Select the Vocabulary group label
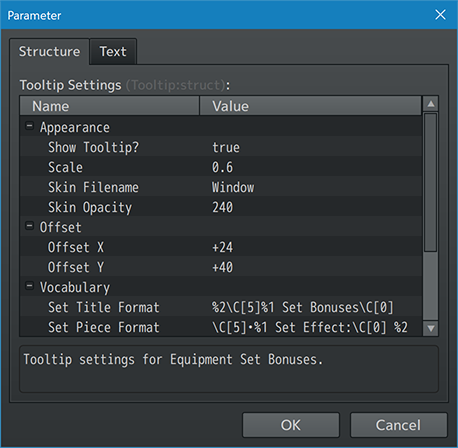 coord(75,287)
